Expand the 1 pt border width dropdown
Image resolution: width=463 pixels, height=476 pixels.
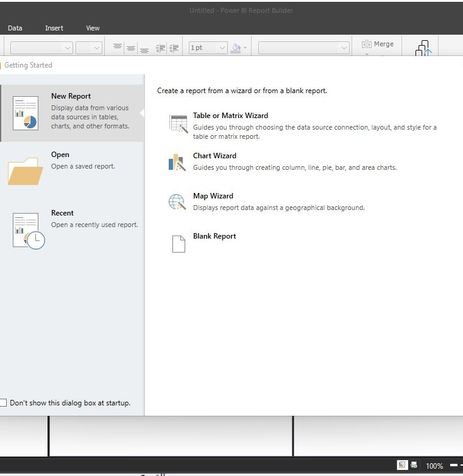(x=221, y=48)
